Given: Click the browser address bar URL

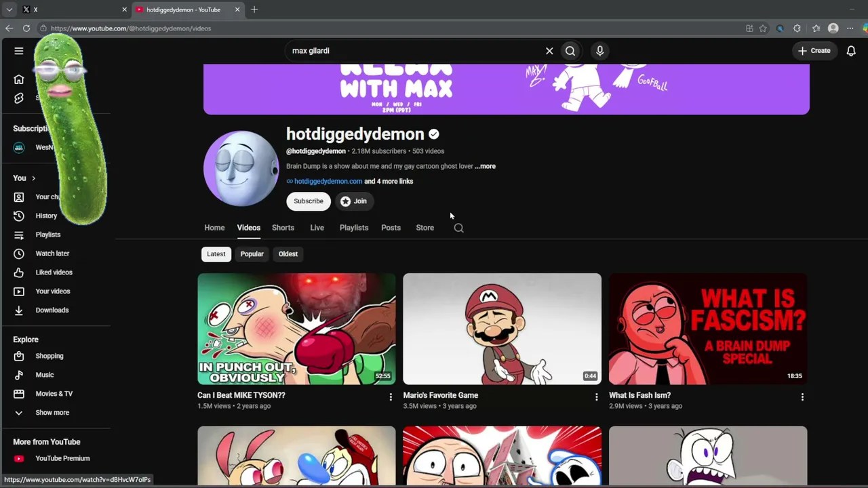Looking at the screenshot, I should click(x=131, y=28).
